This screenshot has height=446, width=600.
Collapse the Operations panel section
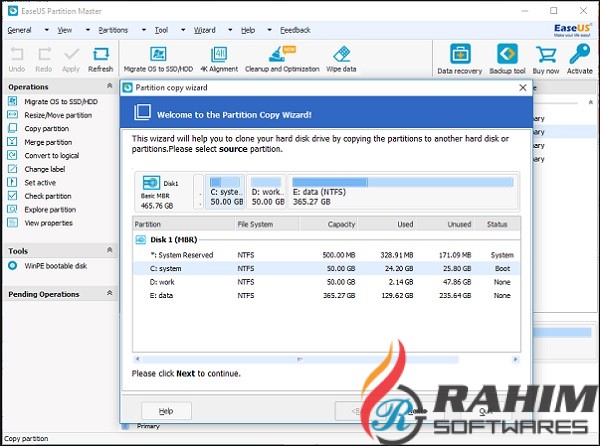click(x=111, y=87)
